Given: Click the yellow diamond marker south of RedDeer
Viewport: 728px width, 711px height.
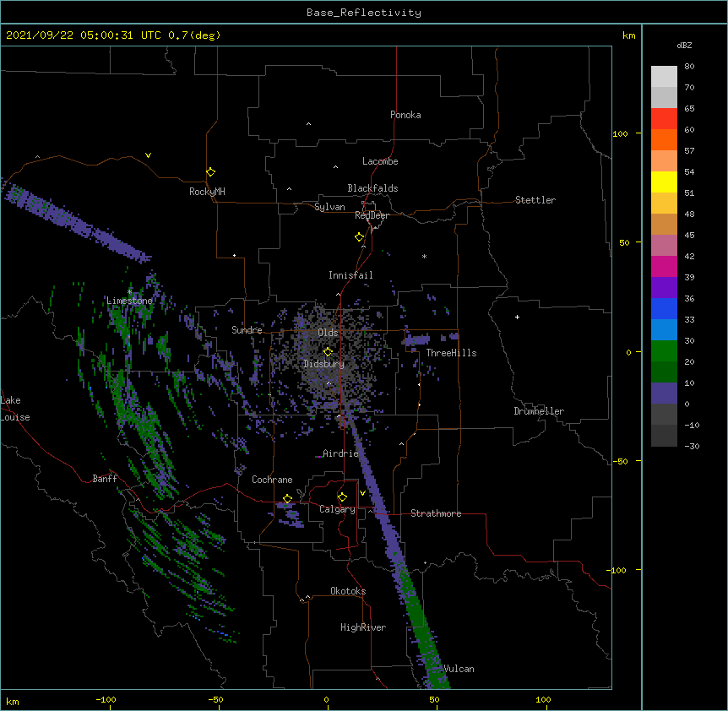Looking at the screenshot, I should tap(359, 237).
